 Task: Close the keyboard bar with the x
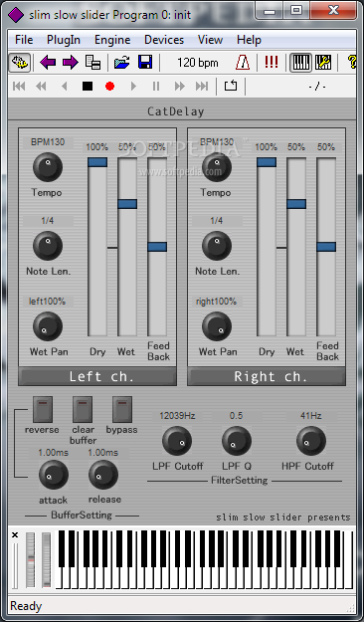pyautogui.click(x=15, y=535)
